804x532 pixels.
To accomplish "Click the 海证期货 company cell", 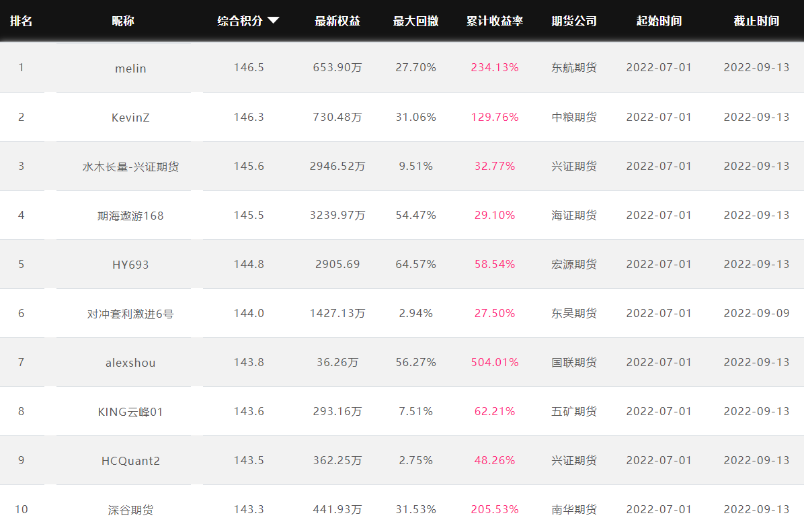I will coord(574,215).
